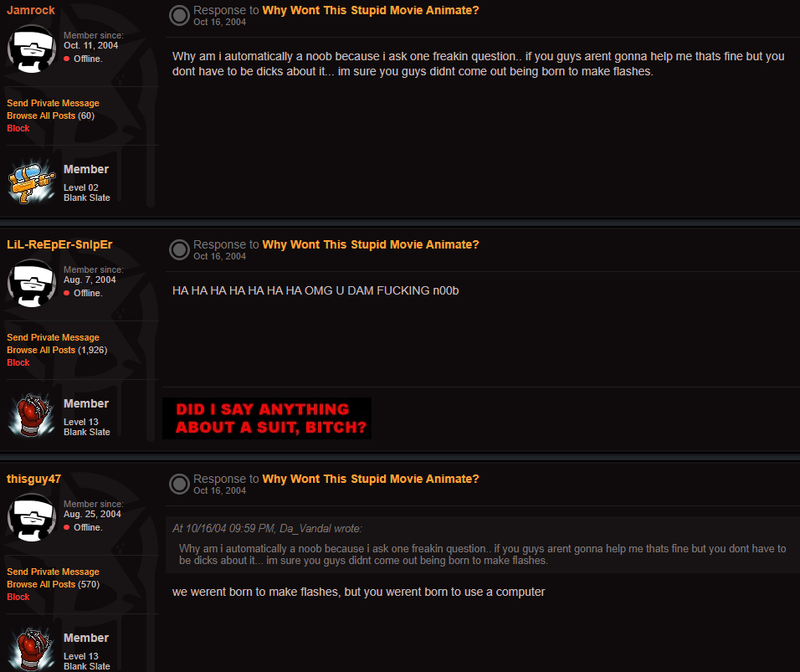The height and width of the screenshot is (672, 800).
Task: Block user Jamrock
Action: pyautogui.click(x=18, y=128)
